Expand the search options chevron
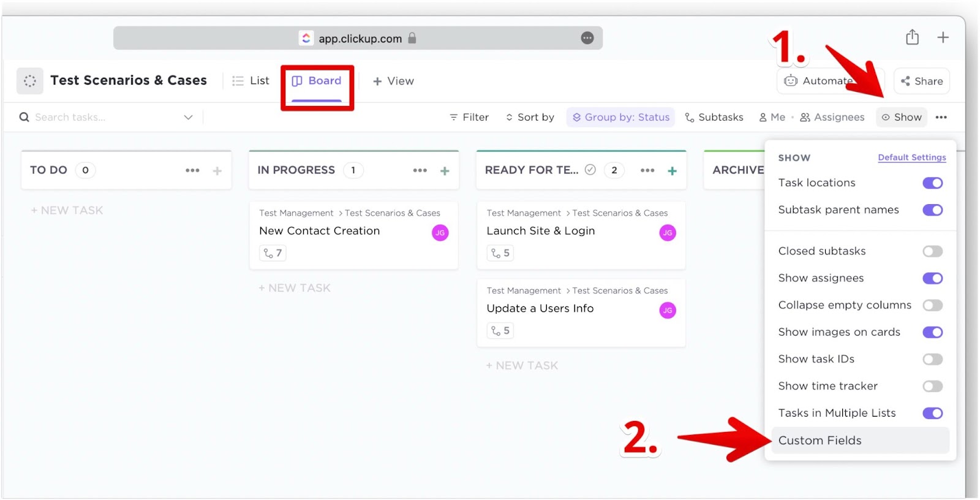The image size is (980, 500). point(188,117)
